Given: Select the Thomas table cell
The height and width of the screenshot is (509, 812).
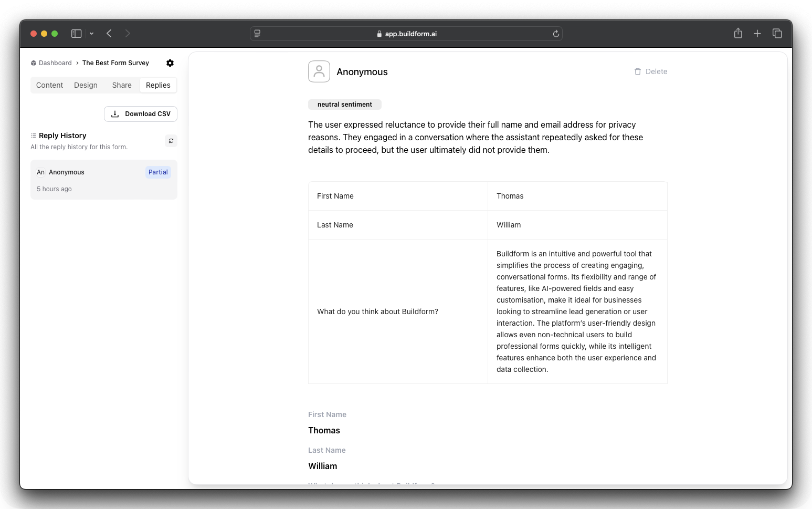Looking at the screenshot, I should [577, 196].
